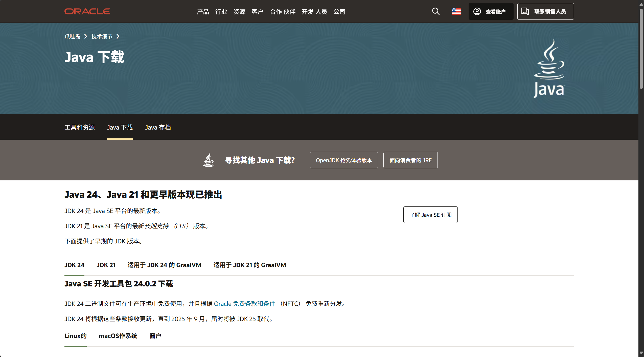Select 适用于 JDK 24 的 GraalVM tab

[x=164, y=265]
